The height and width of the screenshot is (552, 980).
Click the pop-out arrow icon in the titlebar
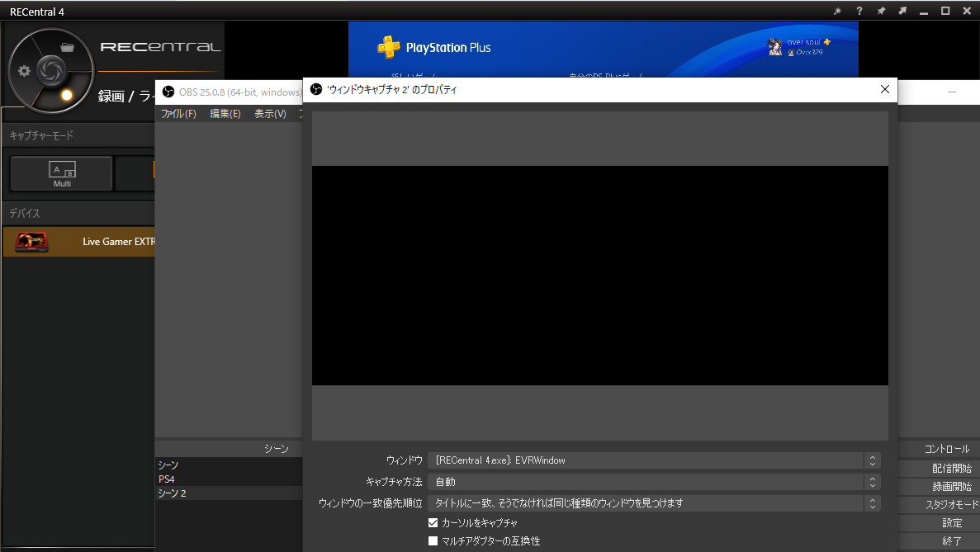coord(901,11)
